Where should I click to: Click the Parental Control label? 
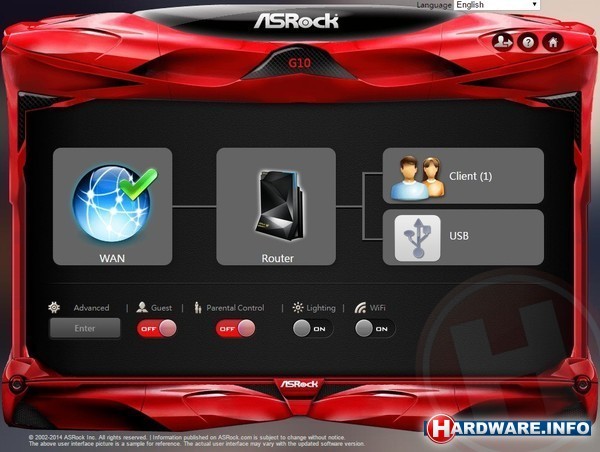[235, 308]
